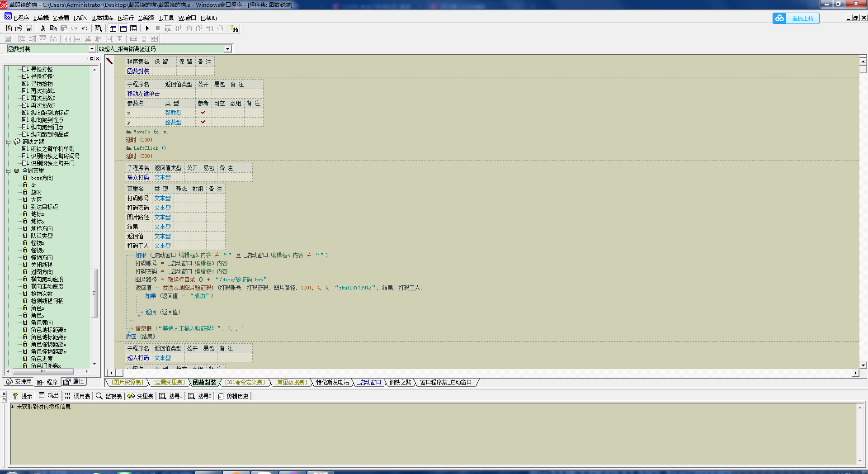The image size is (868, 474).
Task: Open the C.编译 menu
Action: click(146, 18)
